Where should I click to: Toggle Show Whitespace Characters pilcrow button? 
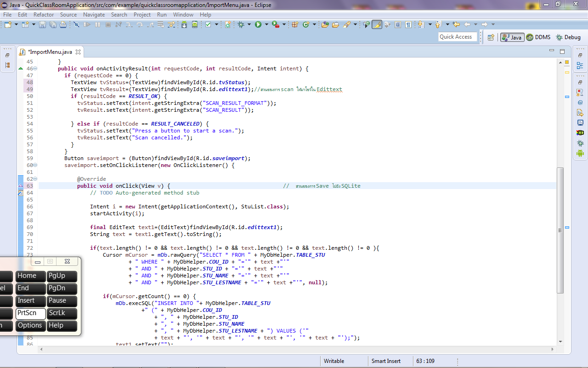click(408, 24)
